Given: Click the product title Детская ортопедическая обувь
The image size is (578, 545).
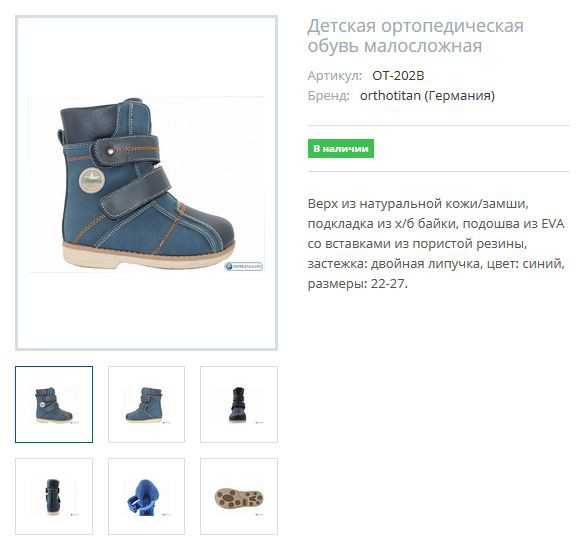Looking at the screenshot, I should (415, 36).
